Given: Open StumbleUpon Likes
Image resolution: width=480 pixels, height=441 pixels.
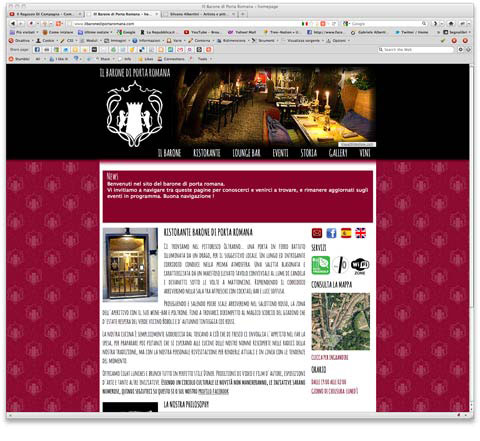Looking at the screenshot, I should tap(146, 59).
